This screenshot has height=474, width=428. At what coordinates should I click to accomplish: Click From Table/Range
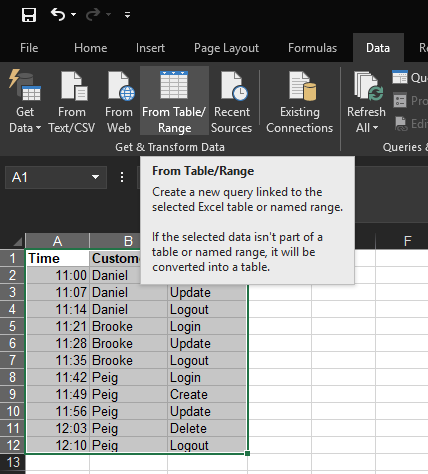coord(174,101)
